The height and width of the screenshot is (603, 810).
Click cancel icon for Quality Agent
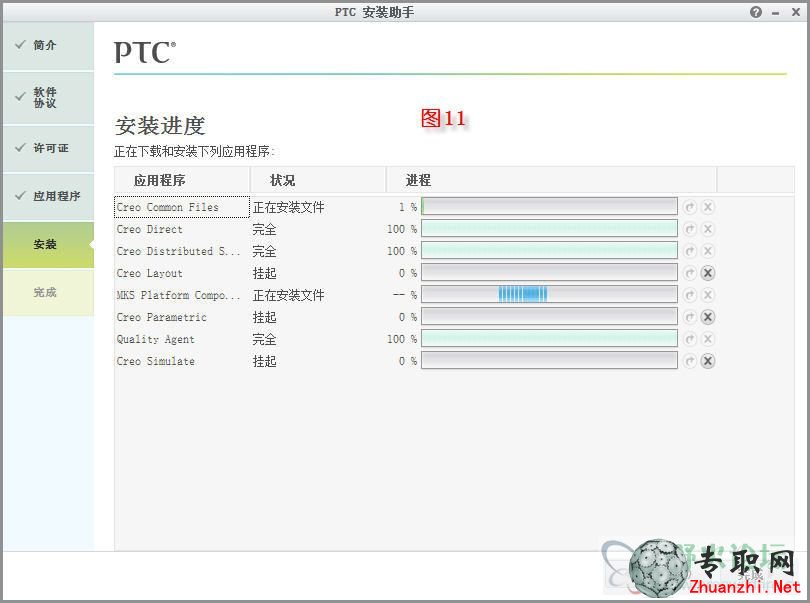point(708,339)
